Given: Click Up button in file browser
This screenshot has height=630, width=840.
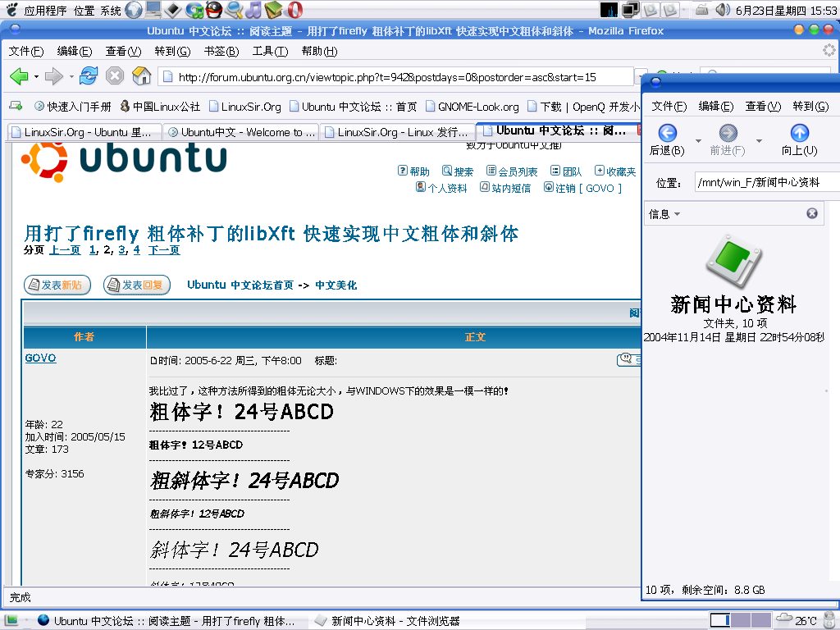Looking at the screenshot, I should click(x=799, y=139).
